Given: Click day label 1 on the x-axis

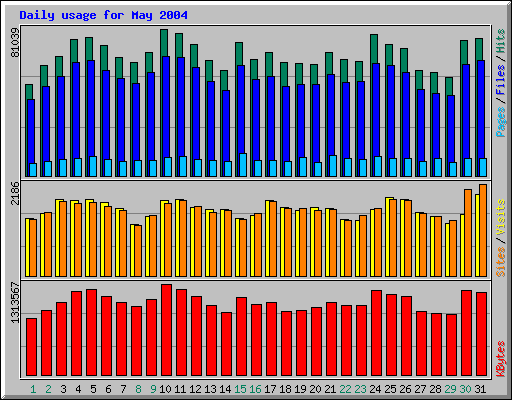Looking at the screenshot, I should 33,389.
